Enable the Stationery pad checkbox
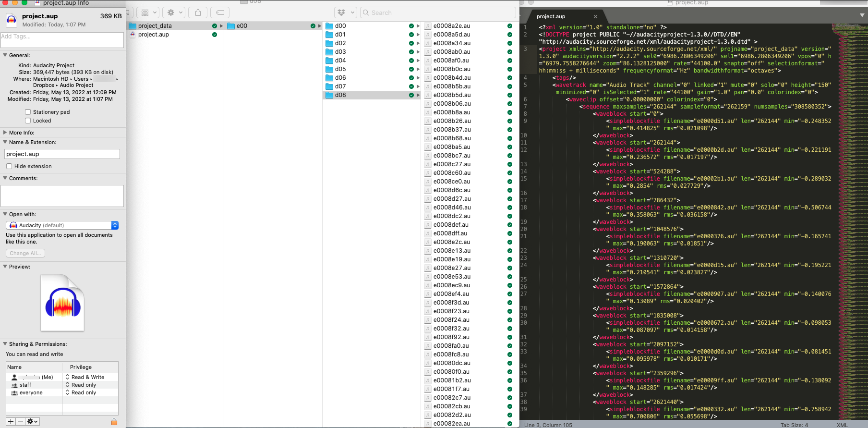 [28, 112]
